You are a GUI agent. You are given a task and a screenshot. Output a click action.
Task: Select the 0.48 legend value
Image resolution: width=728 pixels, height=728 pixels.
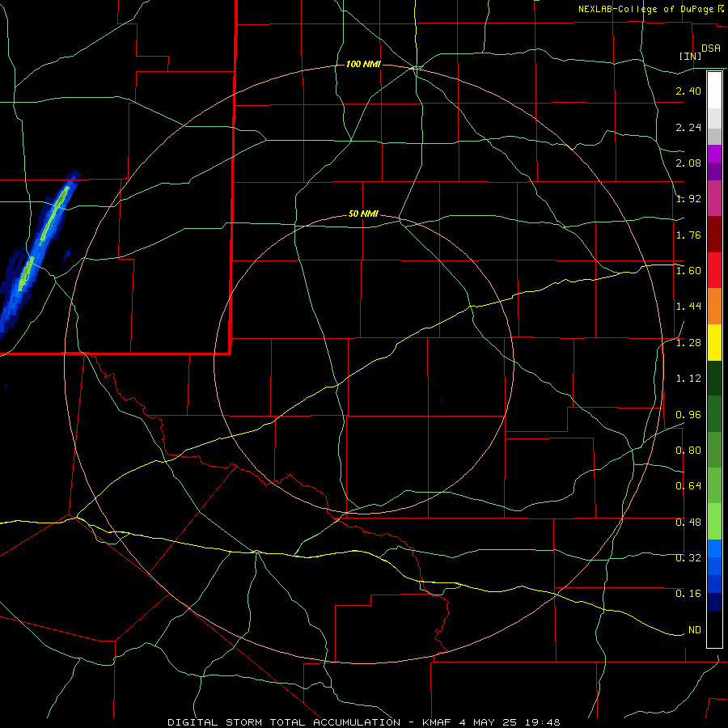pyautogui.click(x=688, y=523)
